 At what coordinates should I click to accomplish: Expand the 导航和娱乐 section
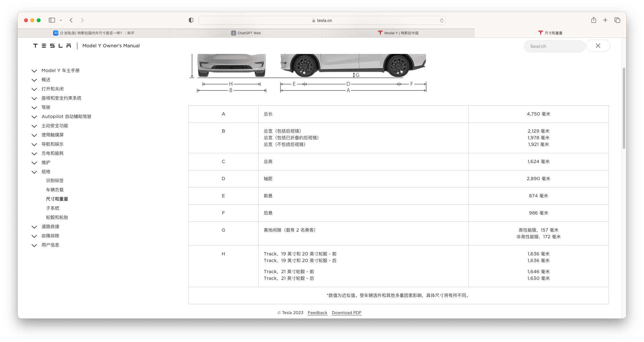[x=34, y=144]
